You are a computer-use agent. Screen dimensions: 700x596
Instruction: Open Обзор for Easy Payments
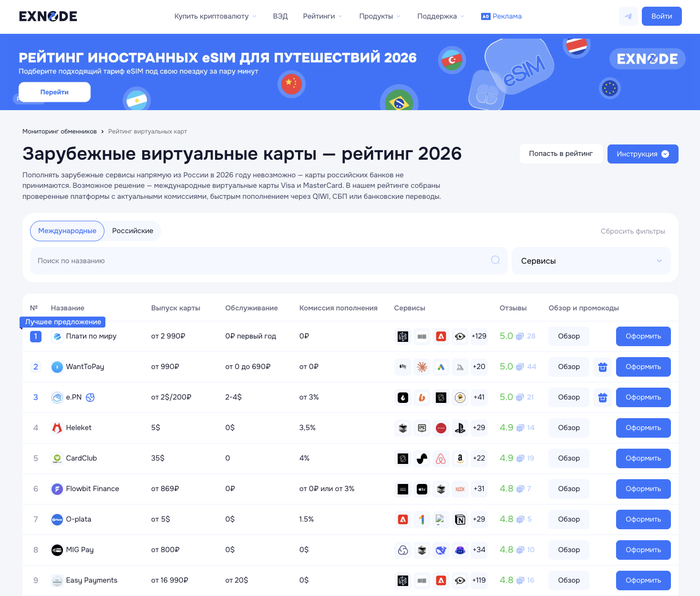click(569, 580)
